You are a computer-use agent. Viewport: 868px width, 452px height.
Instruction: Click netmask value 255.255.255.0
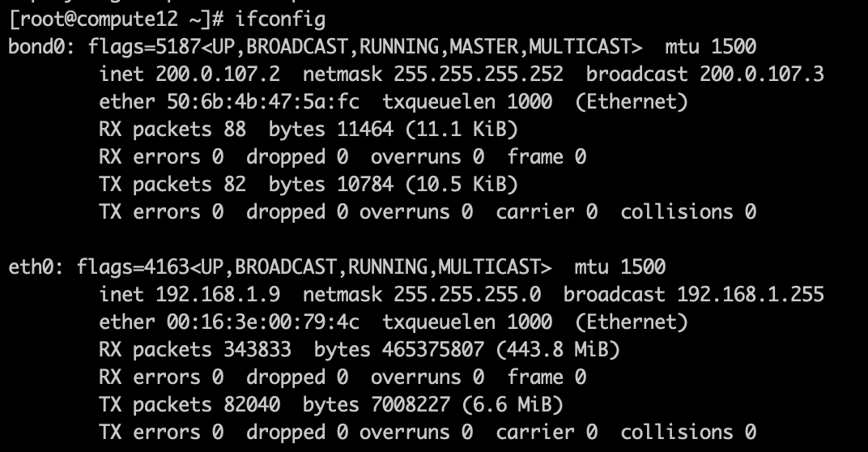467,294
